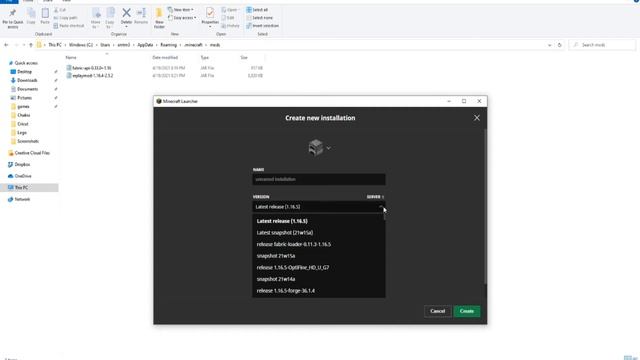Open Pictures in the navigation pane
640x360 pixels.
coord(24,98)
